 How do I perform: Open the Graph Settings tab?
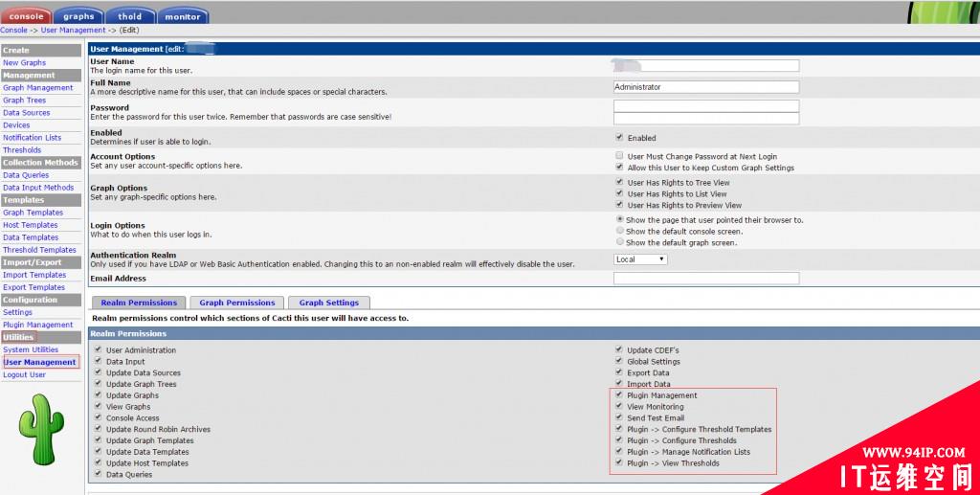click(x=329, y=303)
